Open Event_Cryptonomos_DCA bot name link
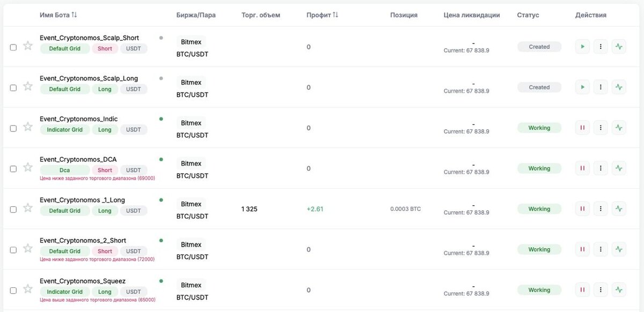This screenshot has height=312, width=644. click(x=78, y=159)
